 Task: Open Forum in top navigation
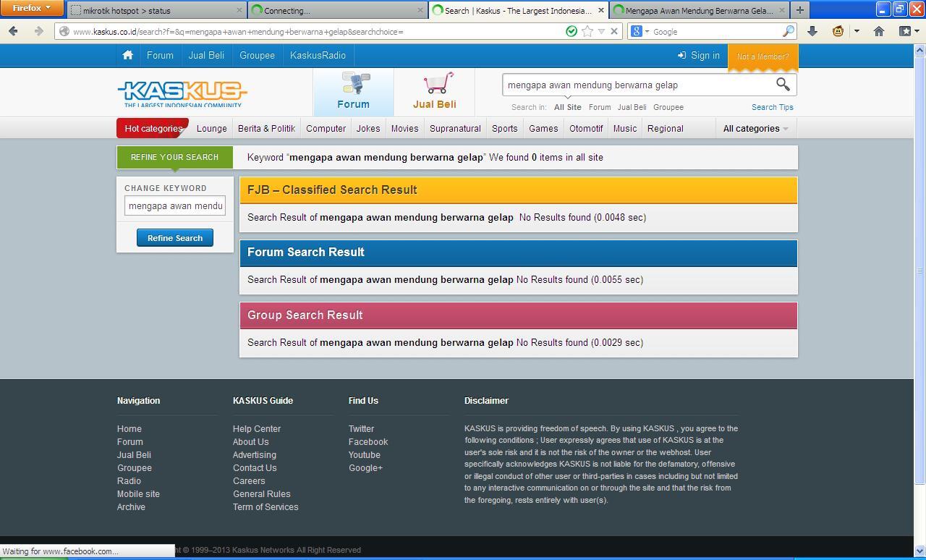click(x=160, y=55)
